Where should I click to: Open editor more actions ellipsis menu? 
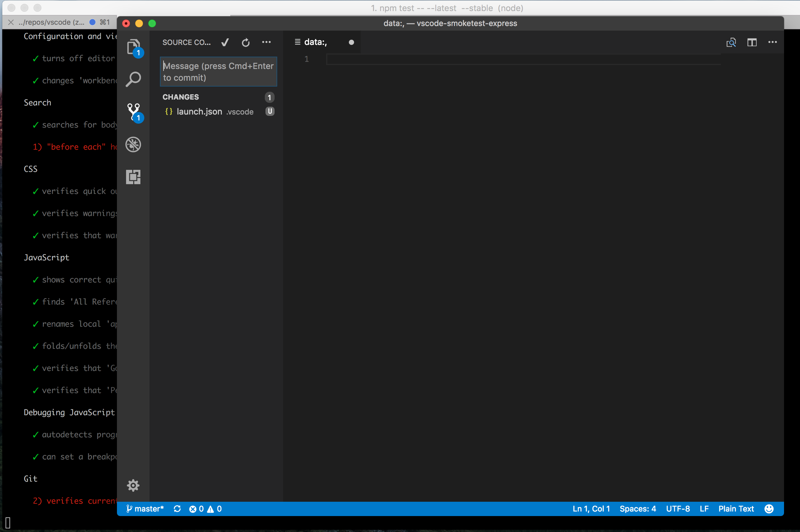click(x=773, y=42)
